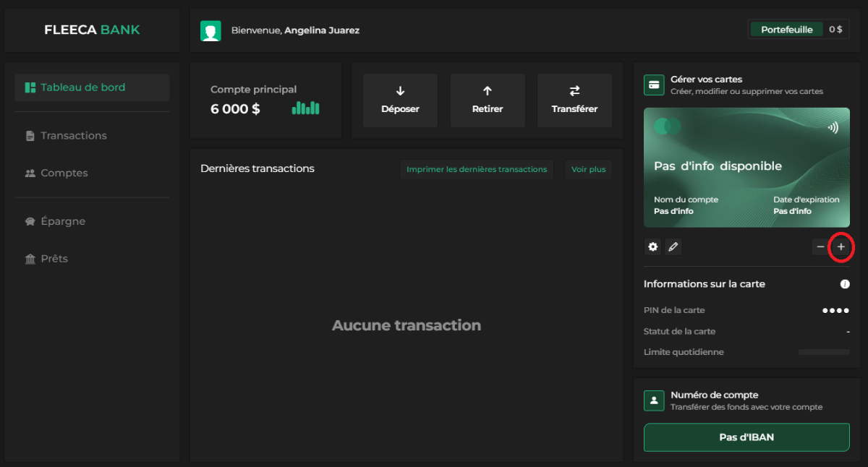Go to Transactions in sidebar
868x467 pixels.
pyautogui.click(x=73, y=136)
